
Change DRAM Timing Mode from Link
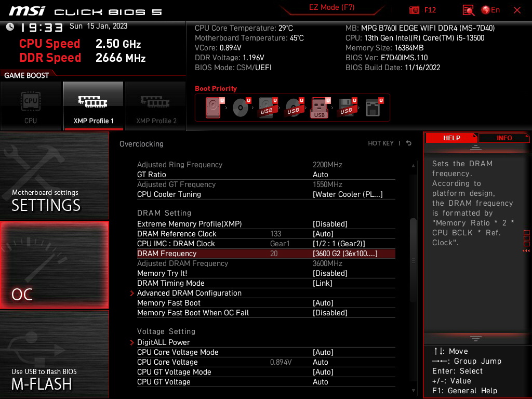266,283
